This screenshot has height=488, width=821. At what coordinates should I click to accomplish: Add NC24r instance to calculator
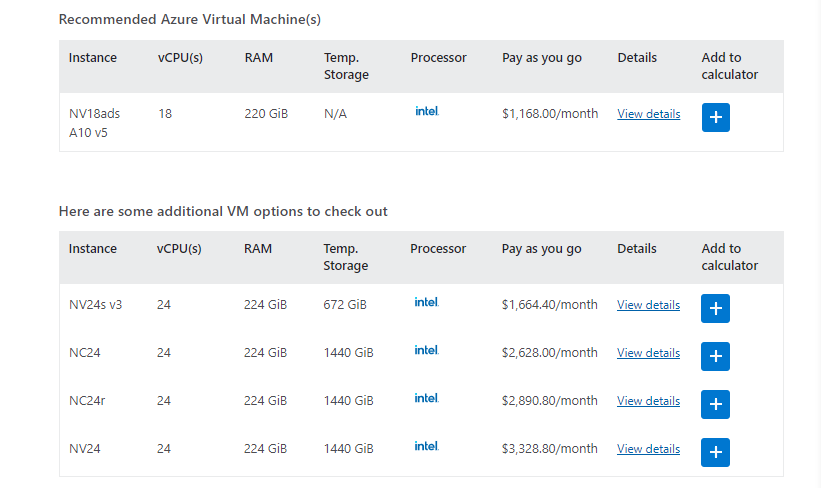coord(715,404)
